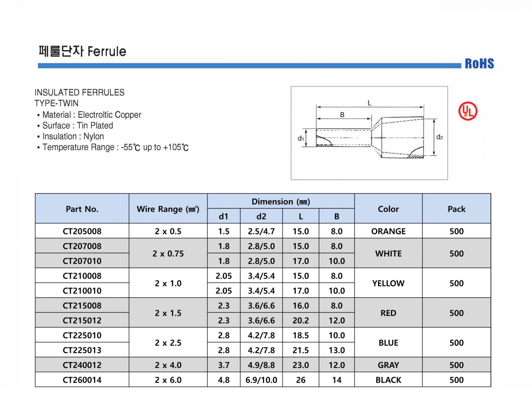The image size is (532, 418).
Task: Click the 'd2' table column header
Action: tap(261, 216)
